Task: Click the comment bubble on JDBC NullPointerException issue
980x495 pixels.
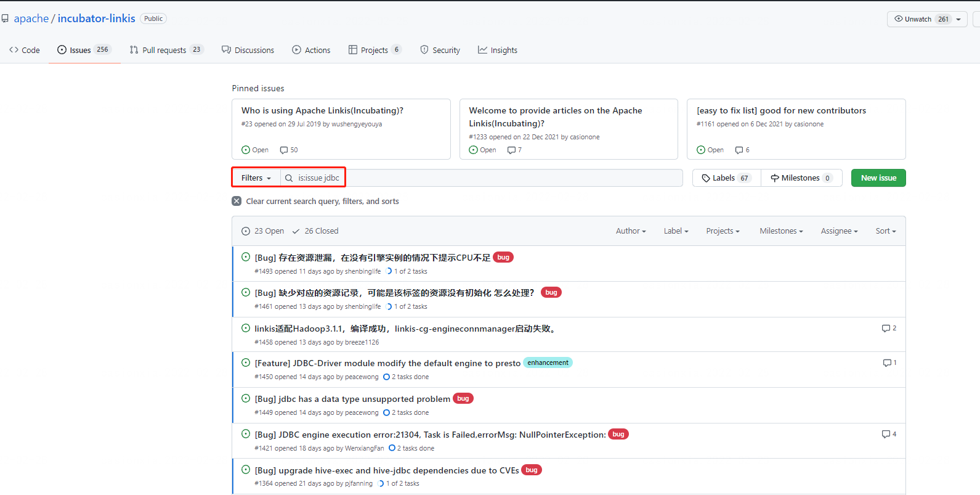Action: point(886,435)
